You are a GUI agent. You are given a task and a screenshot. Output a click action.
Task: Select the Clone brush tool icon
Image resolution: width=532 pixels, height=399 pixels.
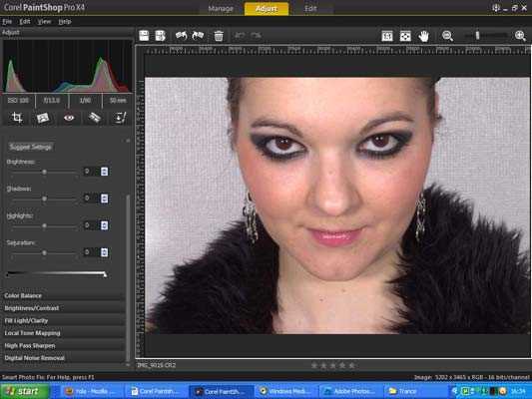120,118
